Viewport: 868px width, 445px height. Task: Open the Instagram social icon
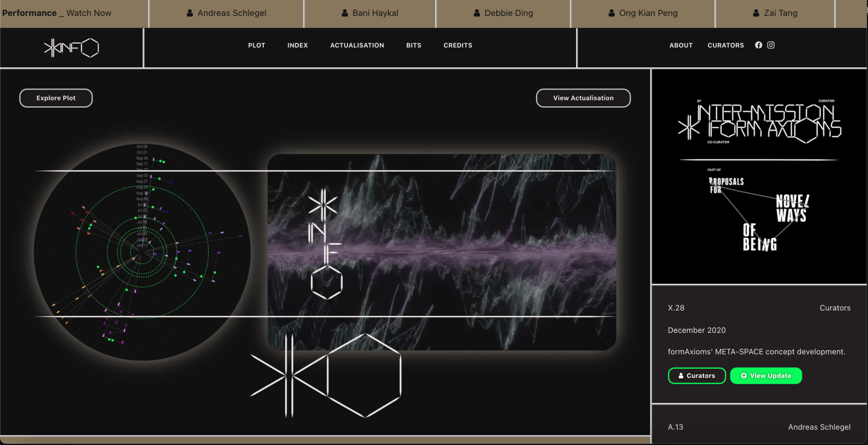coord(771,45)
